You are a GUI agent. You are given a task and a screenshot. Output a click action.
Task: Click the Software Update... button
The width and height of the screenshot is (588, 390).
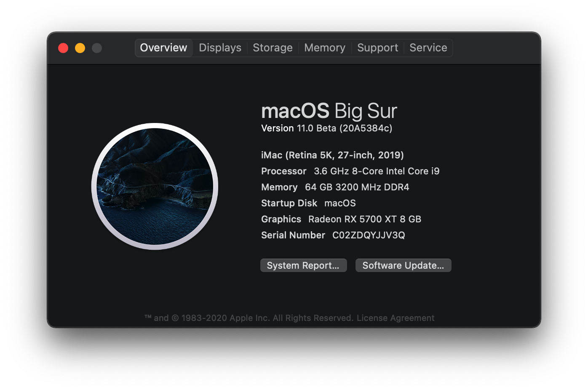[x=403, y=265]
